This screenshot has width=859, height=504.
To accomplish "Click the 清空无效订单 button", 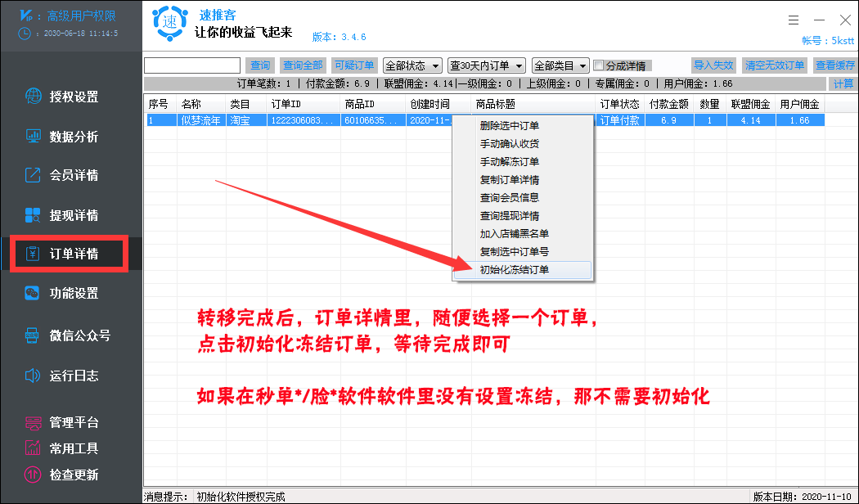I will click(x=775, y=65).
